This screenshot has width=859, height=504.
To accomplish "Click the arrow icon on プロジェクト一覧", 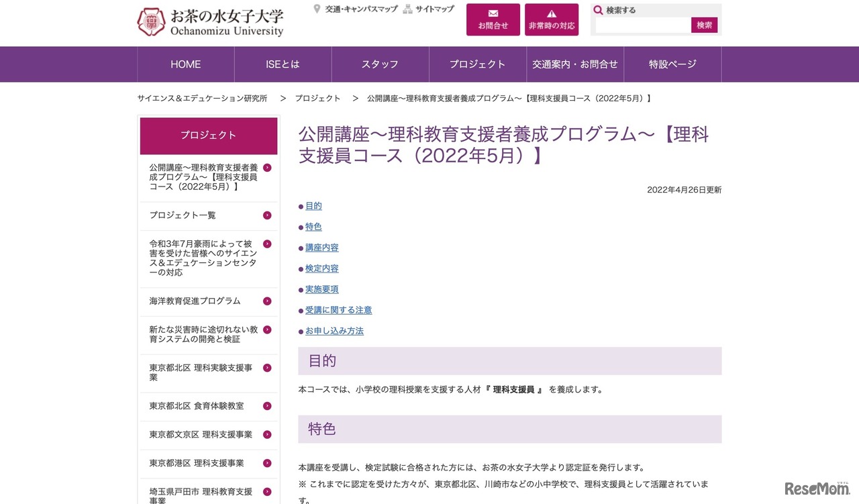I will click(x=266, y=215).
